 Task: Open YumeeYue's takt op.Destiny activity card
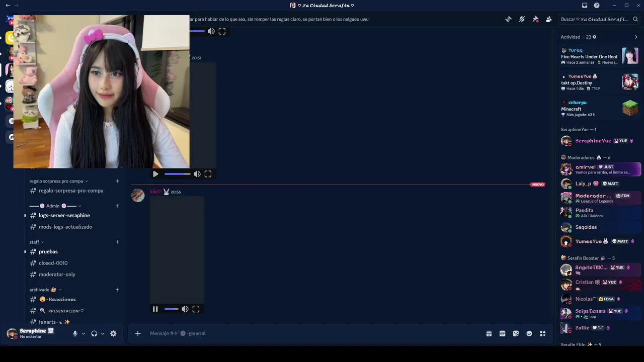(600, 82)
